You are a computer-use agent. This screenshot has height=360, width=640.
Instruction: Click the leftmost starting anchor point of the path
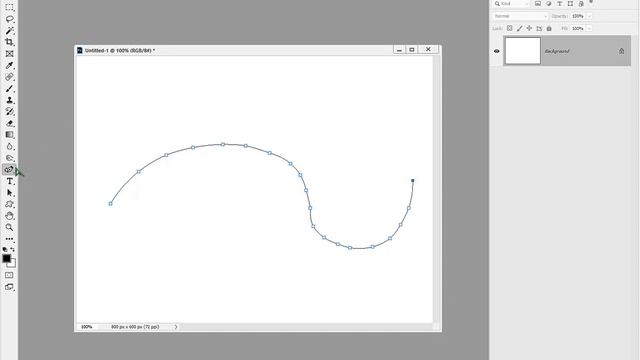click(110, 204)
